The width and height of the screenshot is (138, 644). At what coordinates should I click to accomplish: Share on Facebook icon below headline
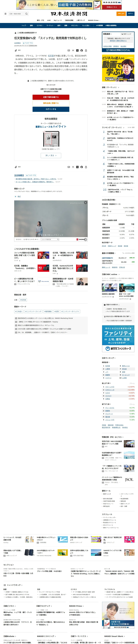[x=82, y=50]
